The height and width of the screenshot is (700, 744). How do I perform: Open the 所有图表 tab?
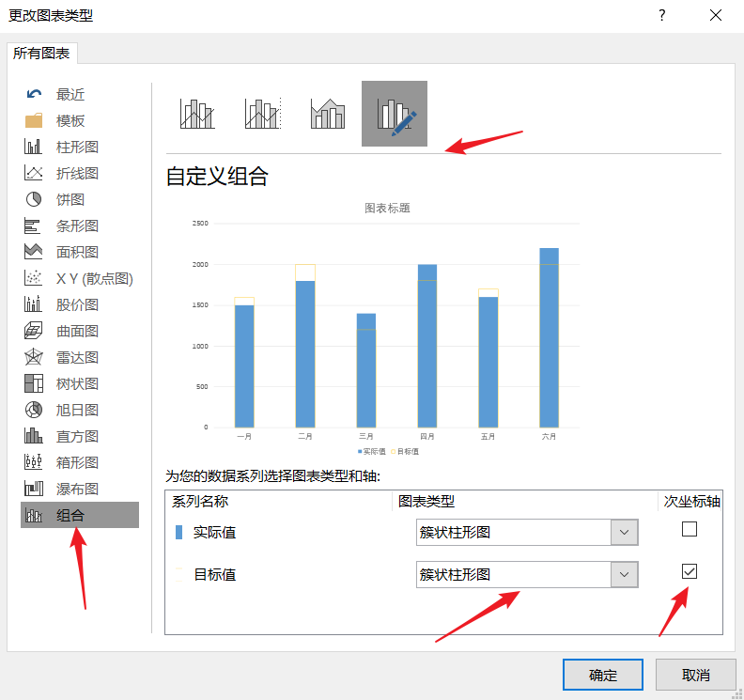coord(41,54)
